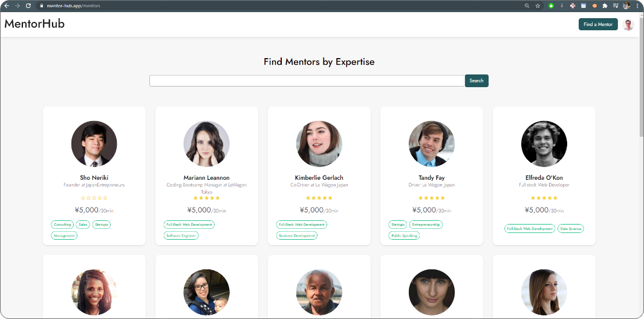This screenshot has height=319, width=644.
Task: Go back with the browser back arrow
Action: [7, 6]
